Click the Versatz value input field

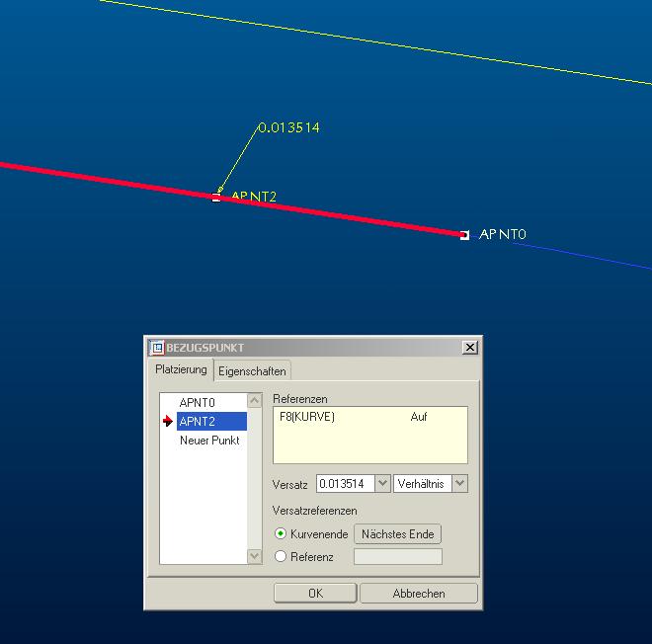tap(346, 484)
